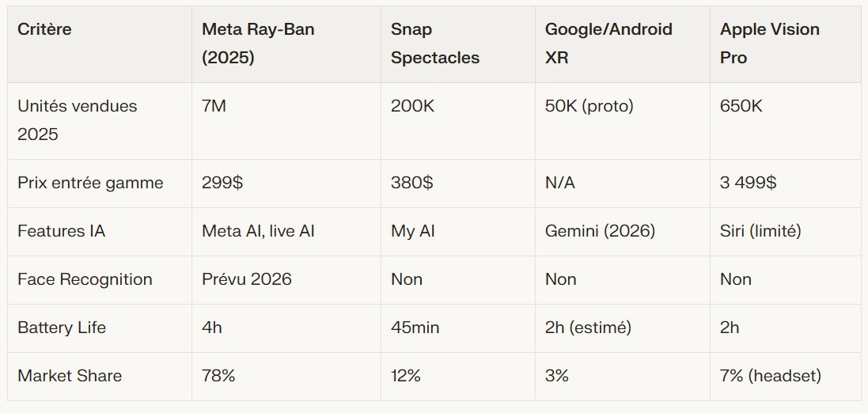Select the Prévu 2026 cell
The height and width of the screenshot is (413, 868).
click(x=247, y=279)
